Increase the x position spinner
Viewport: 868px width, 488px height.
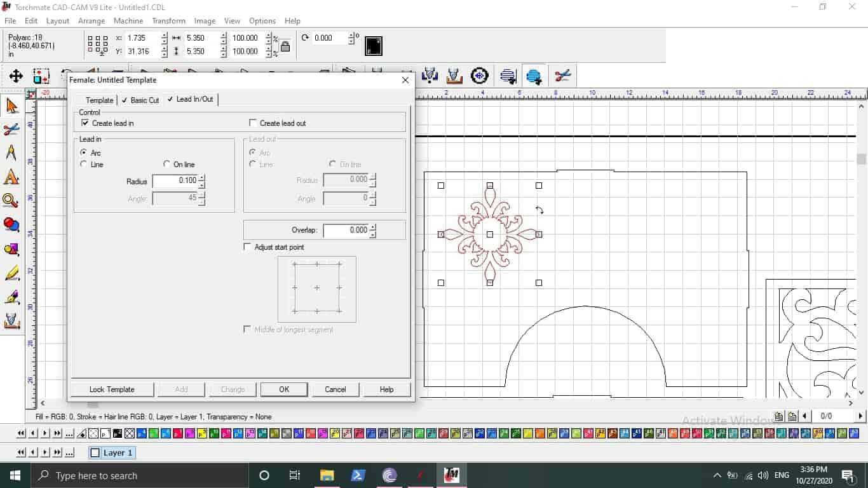[165, 35]
